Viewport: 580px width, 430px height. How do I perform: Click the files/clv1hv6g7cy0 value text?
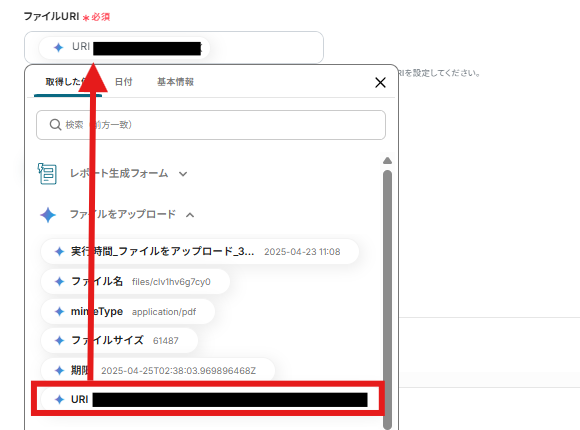171,282
